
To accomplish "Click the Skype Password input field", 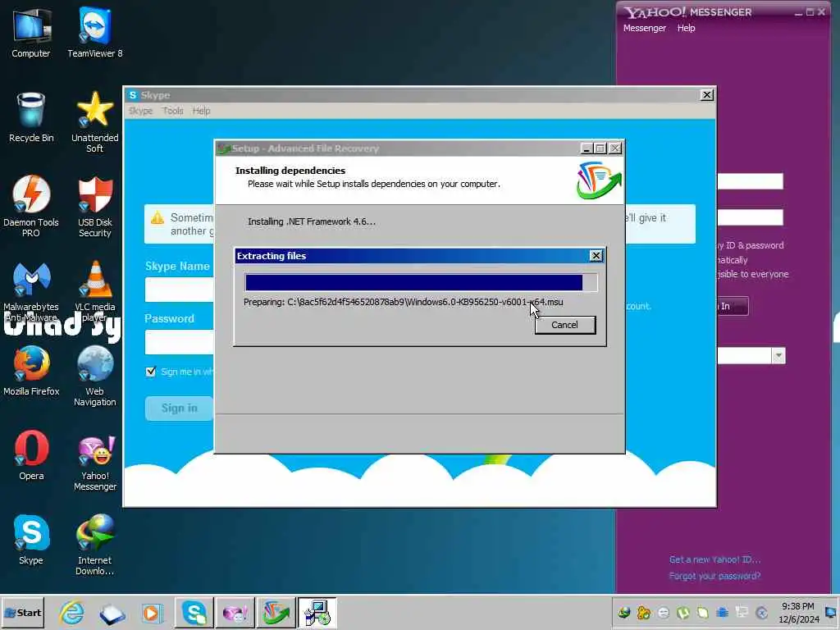I will (x=180, y=342).
